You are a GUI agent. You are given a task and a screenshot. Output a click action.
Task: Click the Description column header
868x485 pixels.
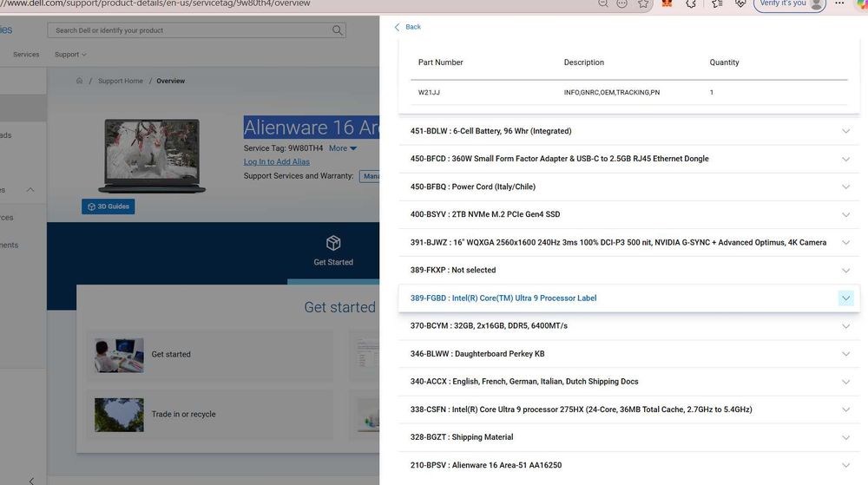tap(584, 62)
